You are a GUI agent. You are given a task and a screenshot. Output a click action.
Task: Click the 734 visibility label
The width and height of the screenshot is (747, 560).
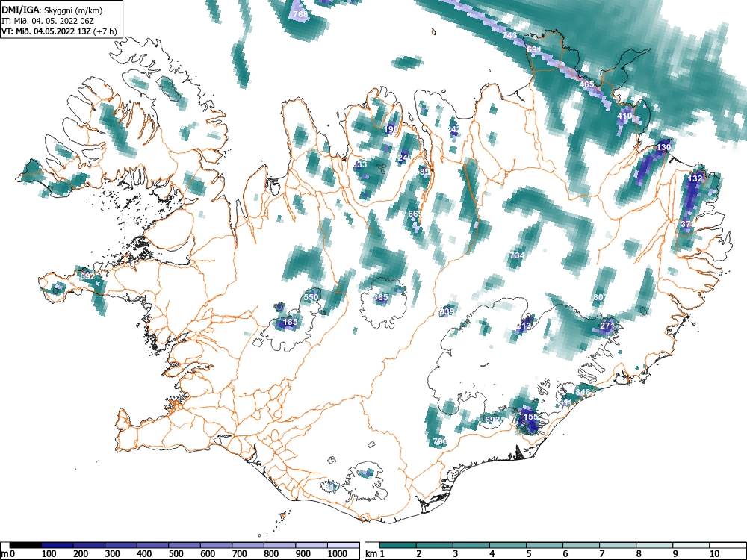click(x=517, y=255)
